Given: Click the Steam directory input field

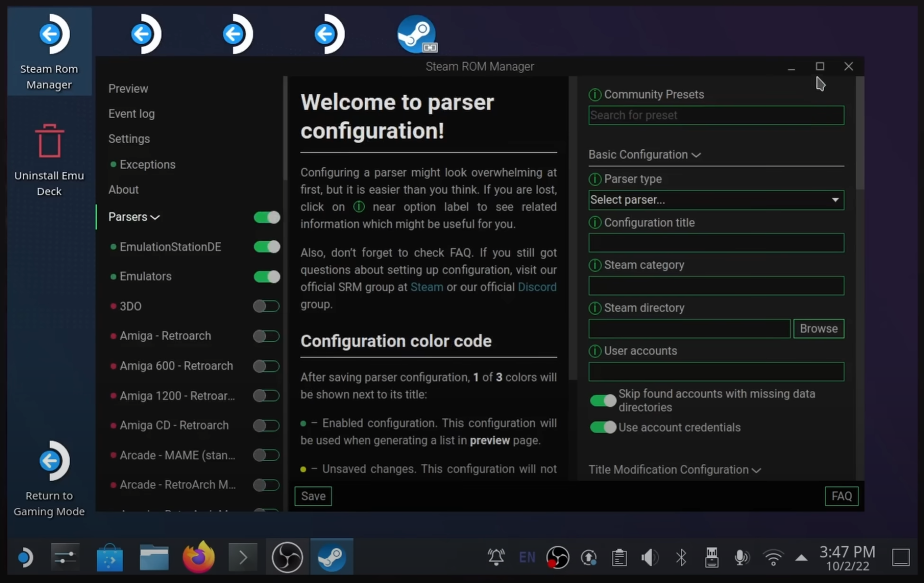Looking at the screenshot, I should coord(689,329).
